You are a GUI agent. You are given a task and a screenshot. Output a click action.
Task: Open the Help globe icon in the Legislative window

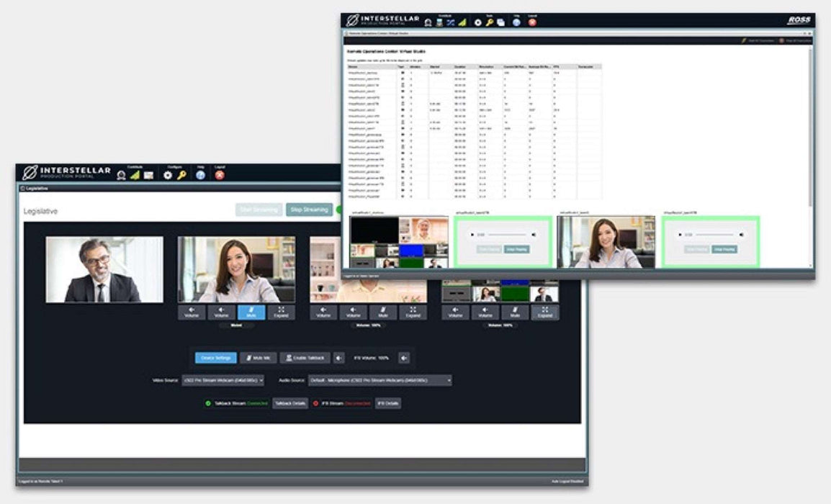click(200, 175)
